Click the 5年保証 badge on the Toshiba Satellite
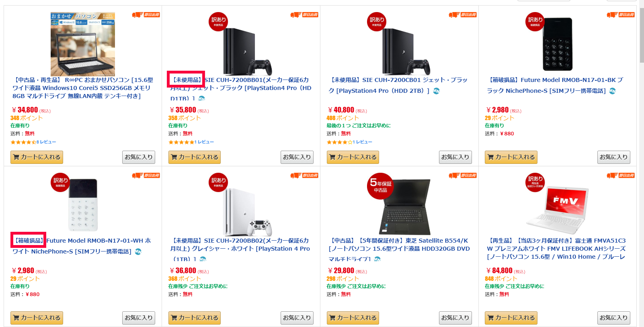The image size is (644, 327). pyautogui.click(x=380, y=186)
